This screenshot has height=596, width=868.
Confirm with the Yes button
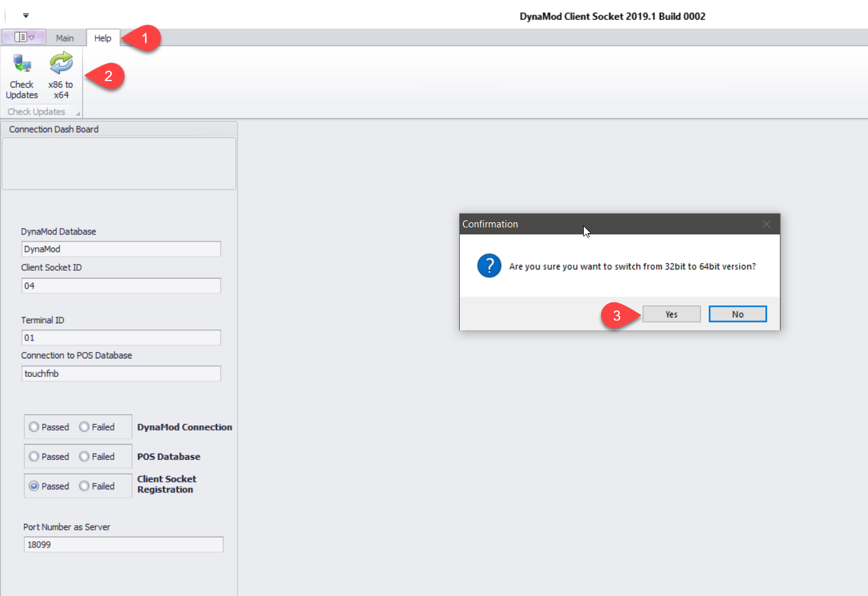click(x=671, y=314)
